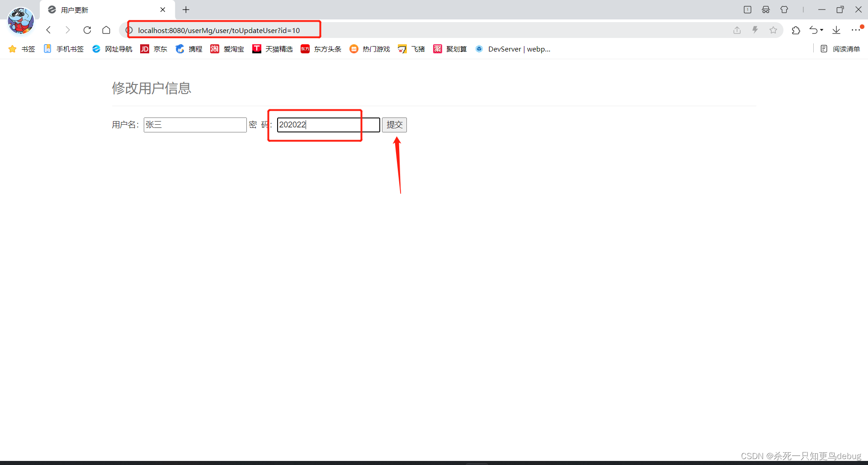The image size is (868, 465).
Task: Click the share page icon
Action: coord(737,30)
